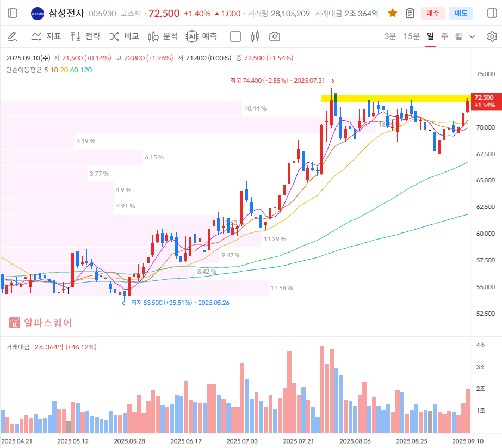502x448 pixels.
Task: Click the 2025.09.10(수) date label
Action: 28,58
